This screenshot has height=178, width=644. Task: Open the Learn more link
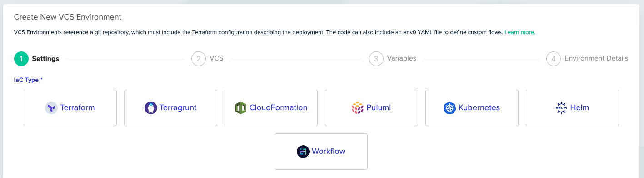coord(520,32)
